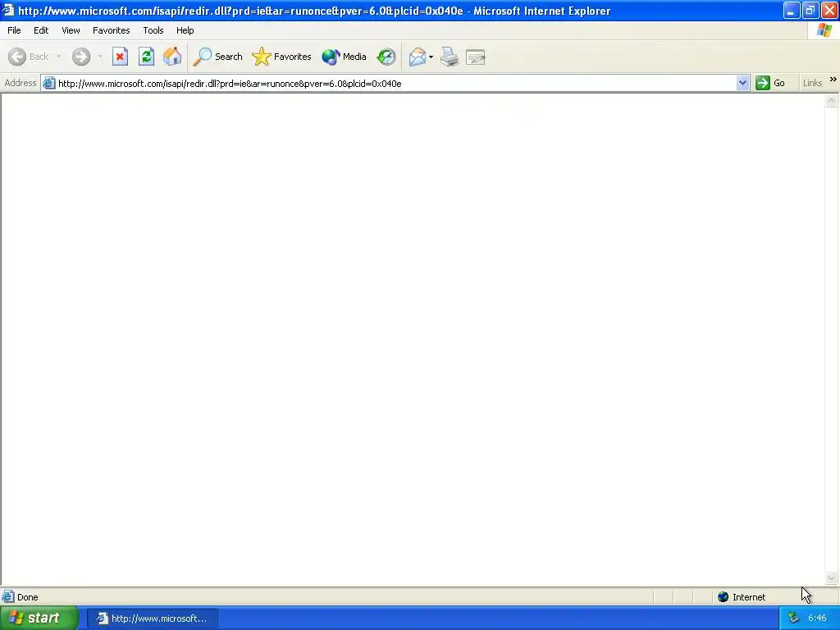Open the File menu
840x630 pixels.
coord(14,30)
